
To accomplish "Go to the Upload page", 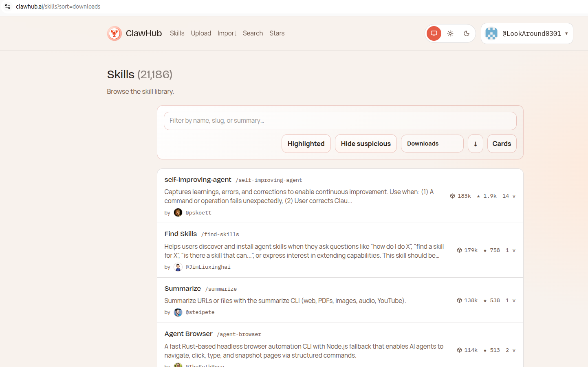I will [x=201, y=33].
